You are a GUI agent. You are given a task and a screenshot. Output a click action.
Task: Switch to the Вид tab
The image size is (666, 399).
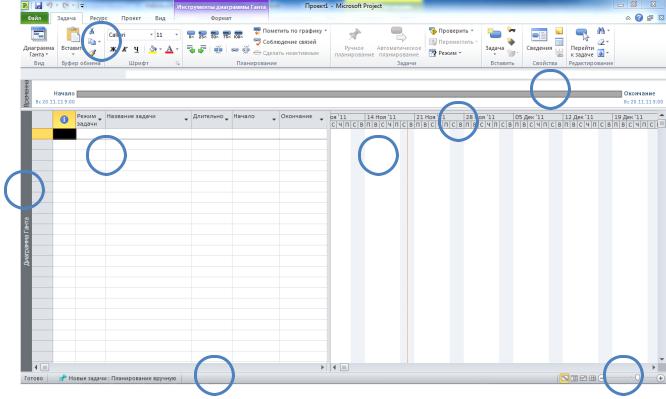(160, 18)
